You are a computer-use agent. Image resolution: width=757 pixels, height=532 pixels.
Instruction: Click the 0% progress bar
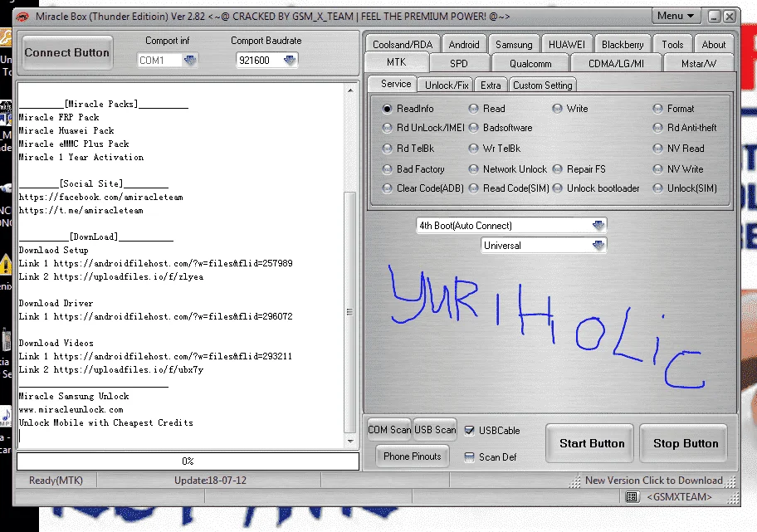[188, 461]
